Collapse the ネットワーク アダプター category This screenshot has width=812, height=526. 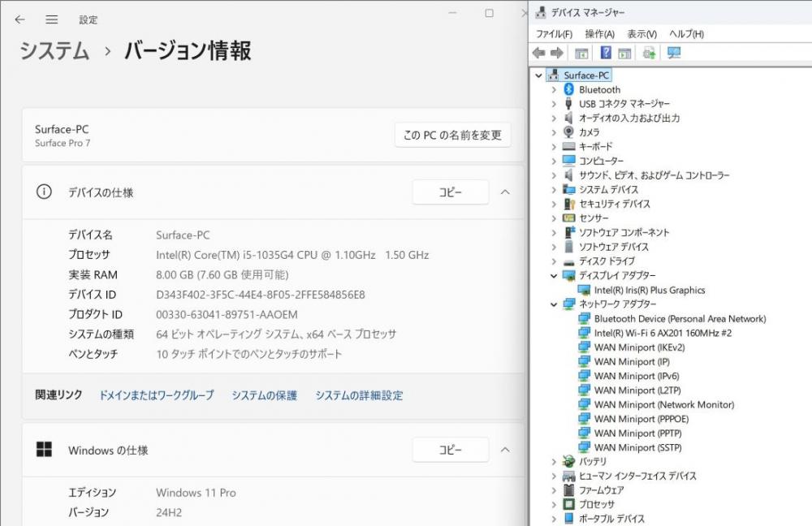coord(554,304)
